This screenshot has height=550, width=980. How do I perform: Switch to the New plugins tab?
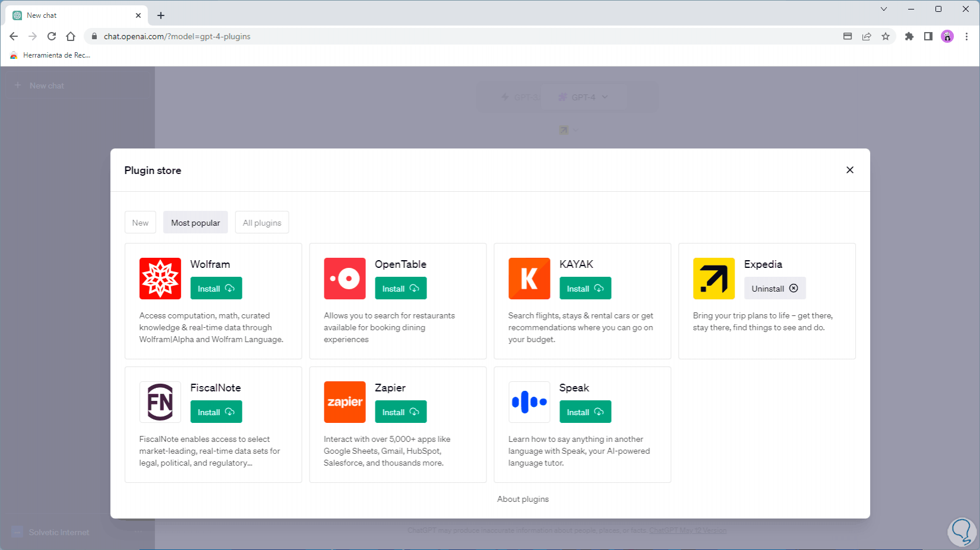pyautogui.click(x=140, y=223)
